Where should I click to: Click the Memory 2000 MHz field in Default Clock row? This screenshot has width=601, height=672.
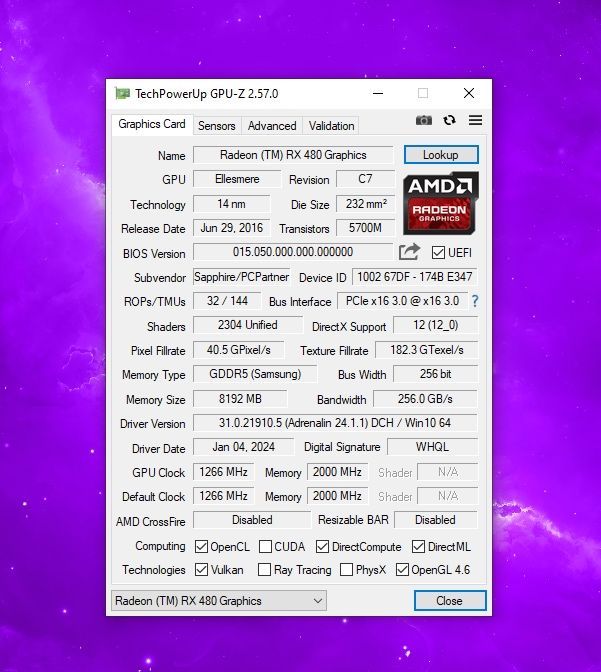[337, 496]
